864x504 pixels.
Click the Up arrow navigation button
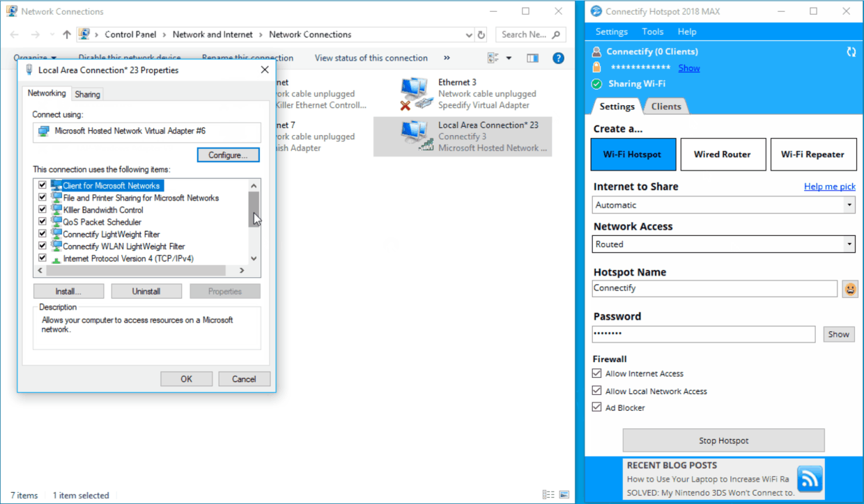[66, 34]
